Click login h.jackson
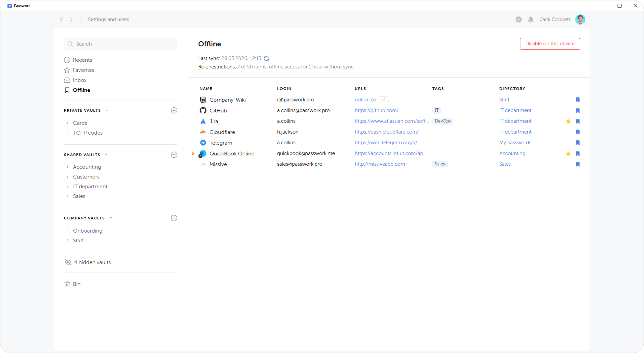 coord(287,132)
